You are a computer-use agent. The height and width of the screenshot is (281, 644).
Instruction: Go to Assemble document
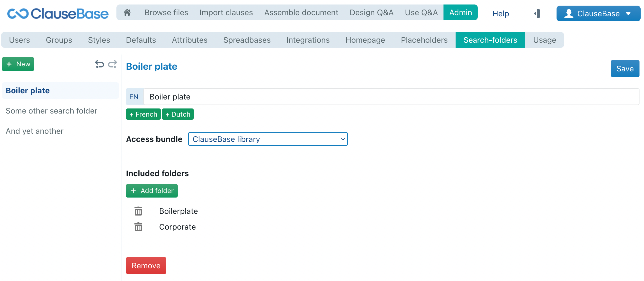pos(301,13)
